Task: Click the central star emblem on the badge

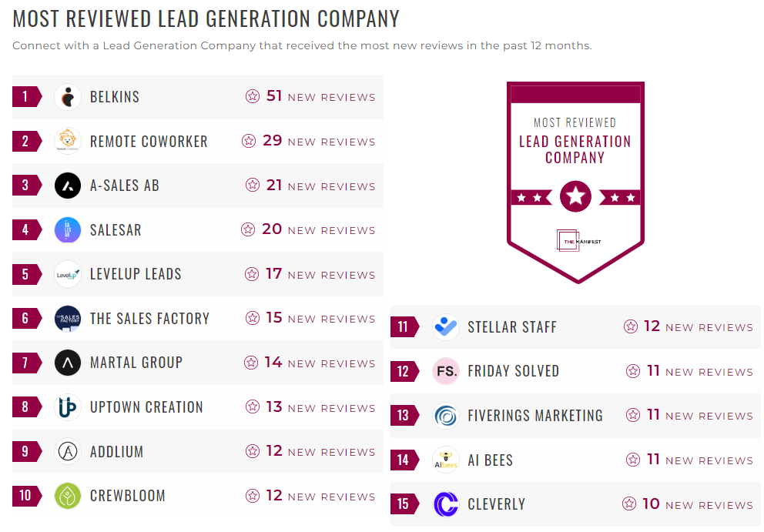Action: coord(575,196)
